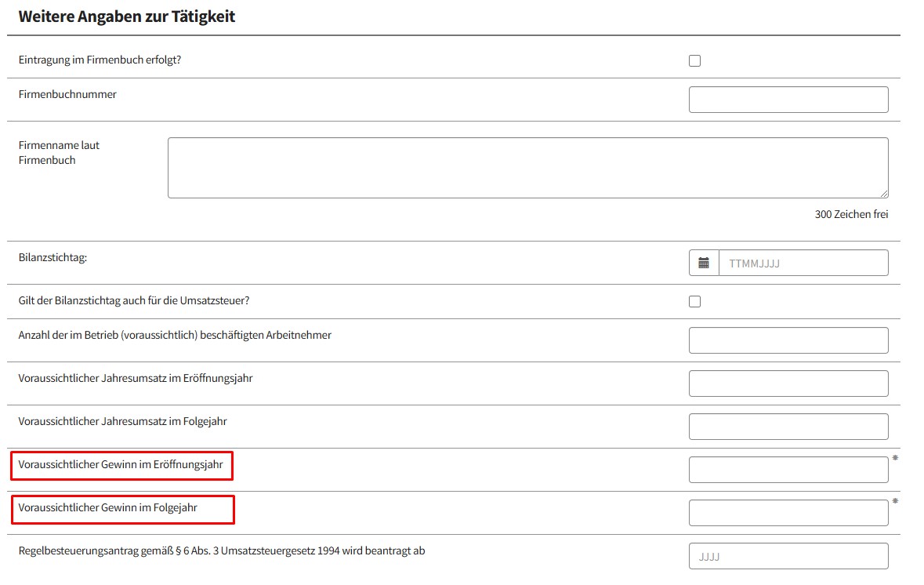Screen dimensions: 924x585
Task: Click the 'Voraussichtlicher Gewinn im Eröffnungsjahr' label text
Action: point(121,465)
